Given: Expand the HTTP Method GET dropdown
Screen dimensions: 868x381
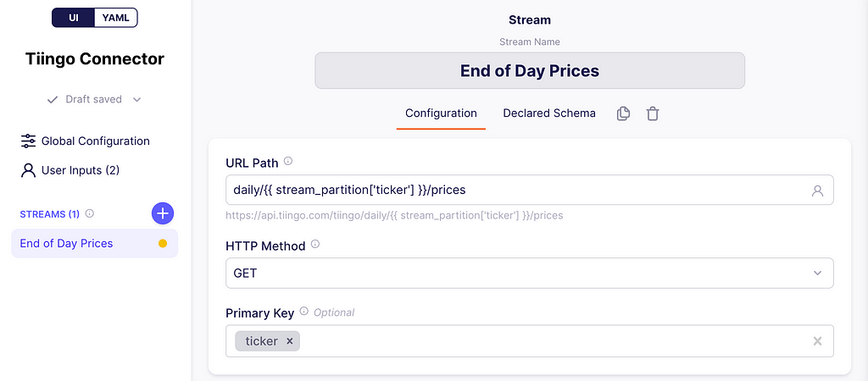Looking at the screenshot, I should tap(530, 273).
